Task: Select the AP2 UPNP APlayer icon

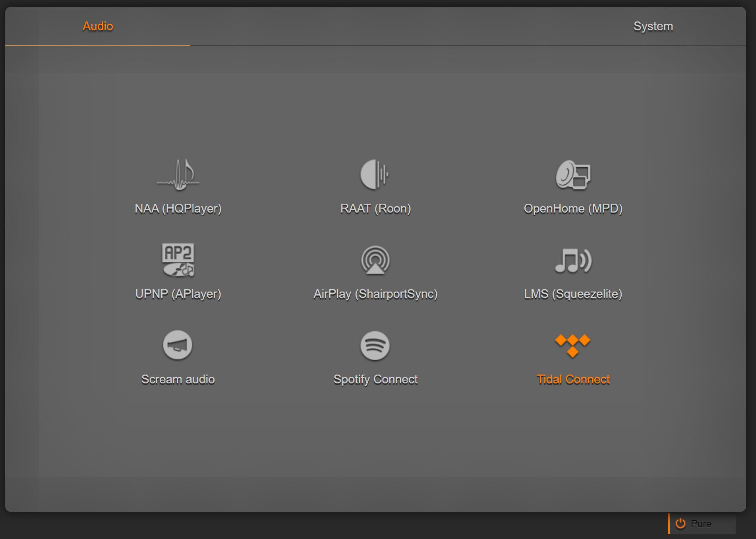Action: [178, 260]
